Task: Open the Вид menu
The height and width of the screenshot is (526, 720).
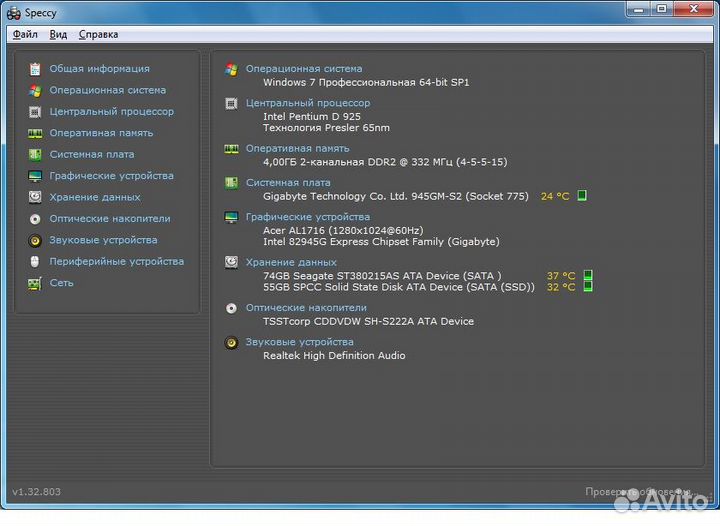Action: click(x=58, y=34)
